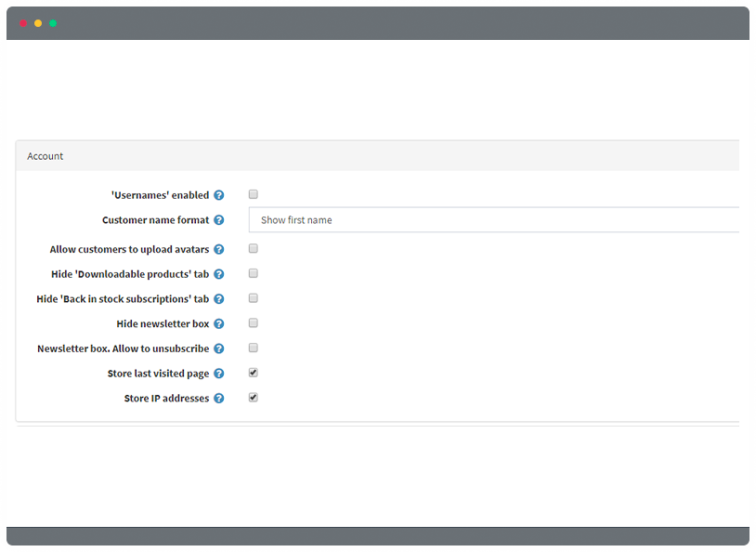This screenshot has height=552, width=756.
Task: Click help icon next to Hide newsletter box
Action: click(x=219, y=323)
